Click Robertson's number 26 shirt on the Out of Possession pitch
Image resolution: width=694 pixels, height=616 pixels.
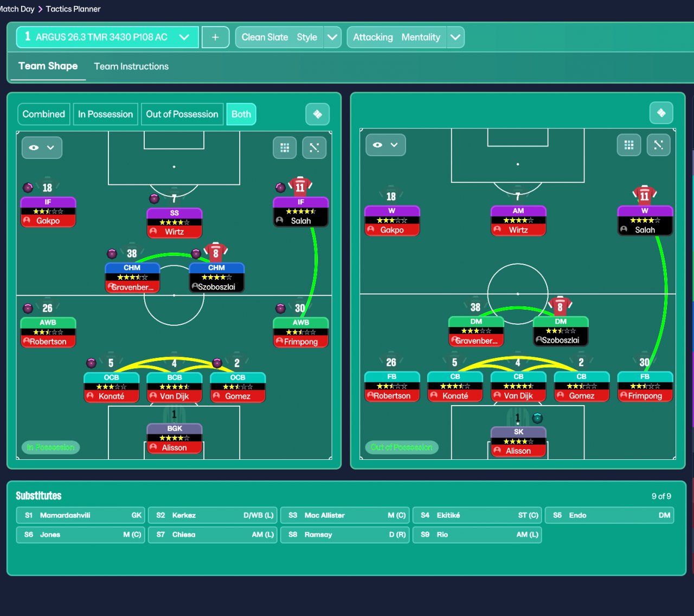(x=391, y=361)
